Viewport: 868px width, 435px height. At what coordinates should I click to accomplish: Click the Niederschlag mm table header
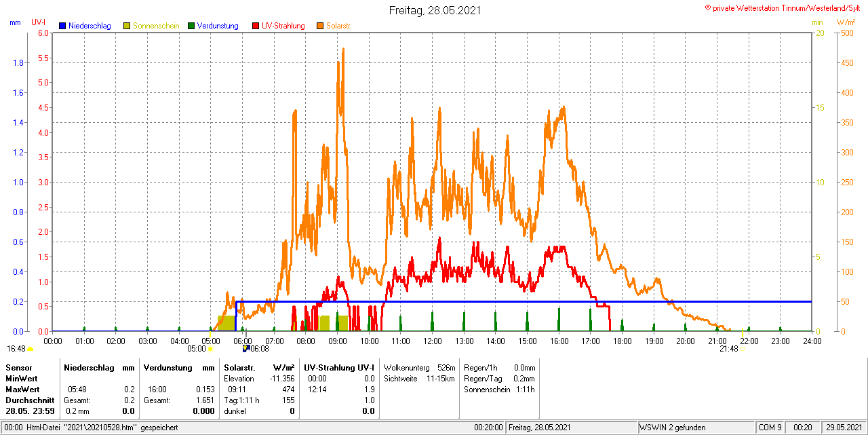coord(100,367)
